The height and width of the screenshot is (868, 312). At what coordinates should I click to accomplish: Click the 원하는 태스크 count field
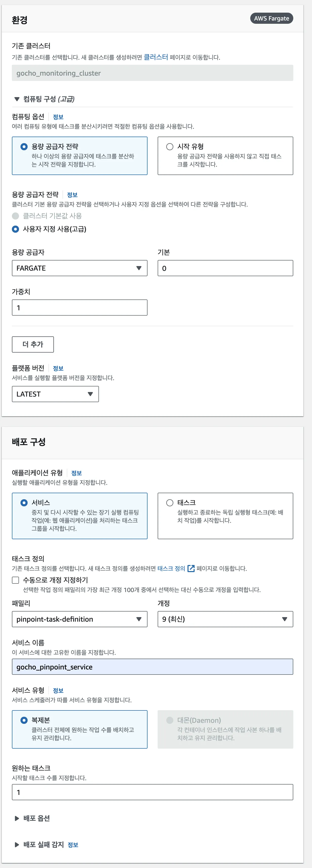point(153,792)
